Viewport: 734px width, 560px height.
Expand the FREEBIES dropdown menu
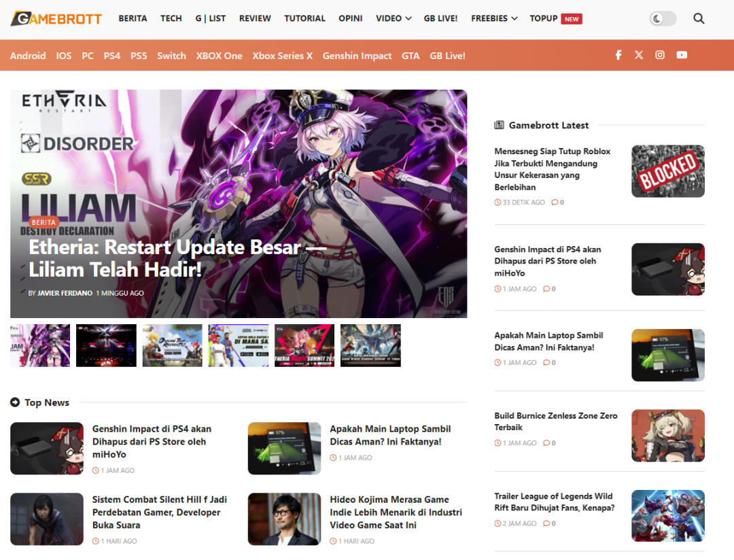[x=494, y=18]
